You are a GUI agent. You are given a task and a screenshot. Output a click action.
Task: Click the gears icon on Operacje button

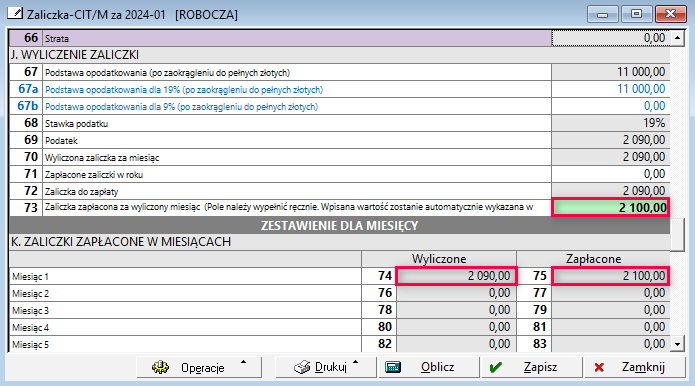click(x=160, y=367)
